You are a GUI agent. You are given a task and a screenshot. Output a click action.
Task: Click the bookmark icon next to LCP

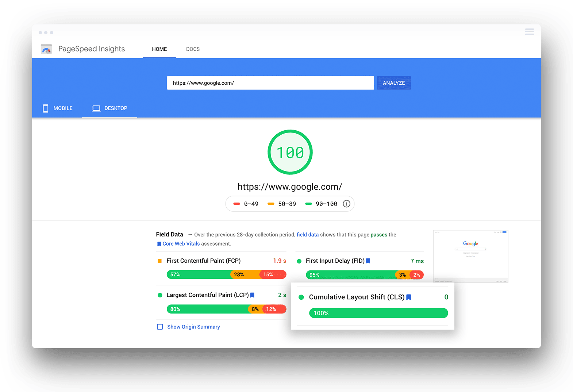coord(252,295)
